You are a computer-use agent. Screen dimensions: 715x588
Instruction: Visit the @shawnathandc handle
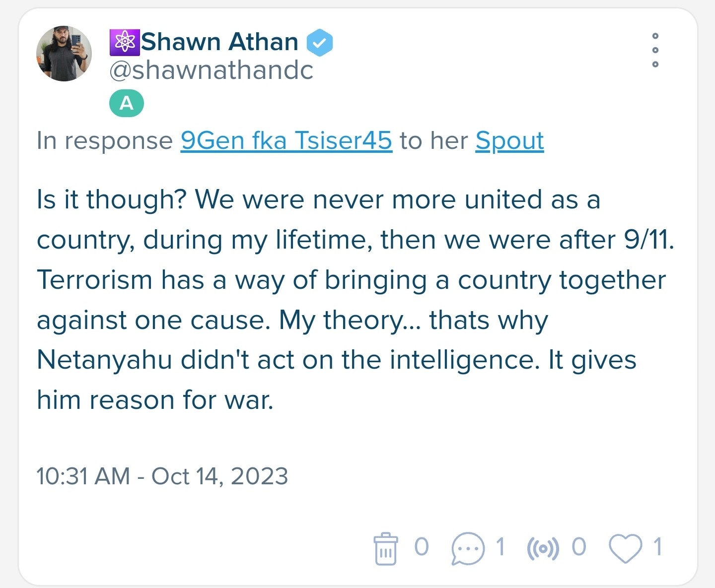click(211, 70)
